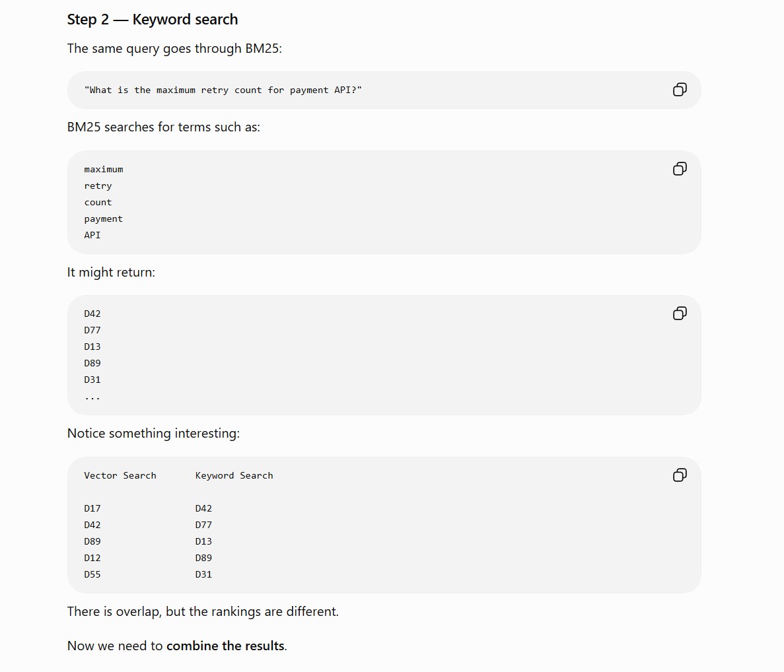Select D12 in the Vector Search column
The width and height of the screenshot is (784, 672).
92,558
